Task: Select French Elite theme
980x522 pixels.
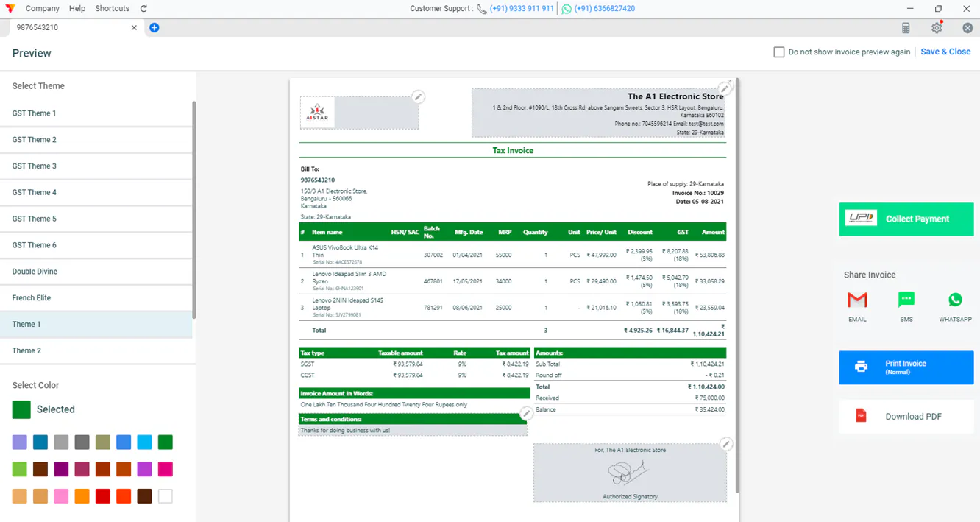Action: click(x=96, y=298)
